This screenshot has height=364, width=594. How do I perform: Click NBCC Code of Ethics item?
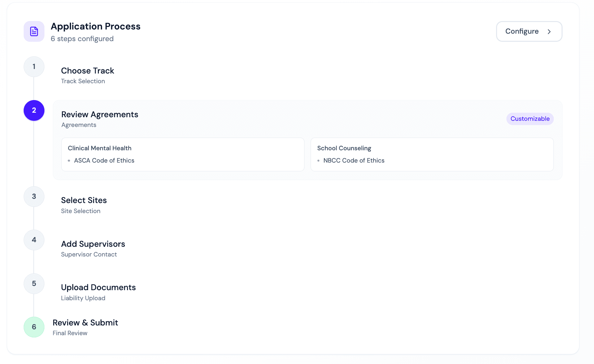[x=354, y=161]
